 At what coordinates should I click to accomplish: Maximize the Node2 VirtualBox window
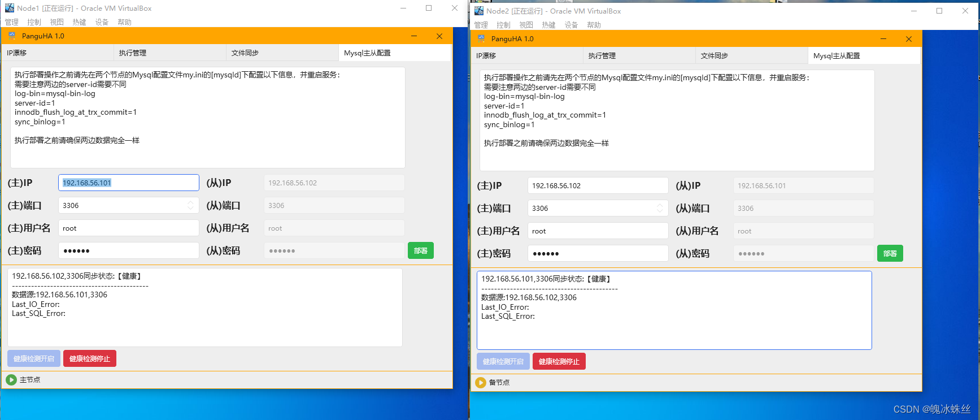(x=939, y=11)
